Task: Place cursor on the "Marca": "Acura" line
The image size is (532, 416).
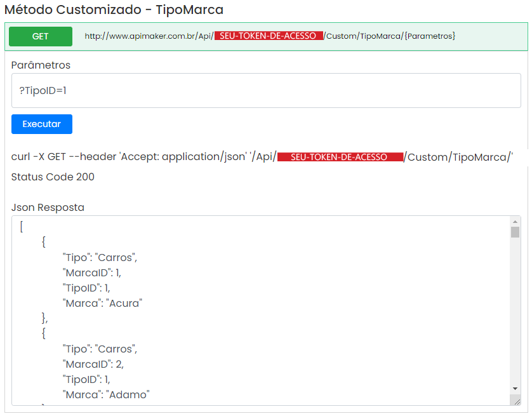Action: click(x=102, y=303)
